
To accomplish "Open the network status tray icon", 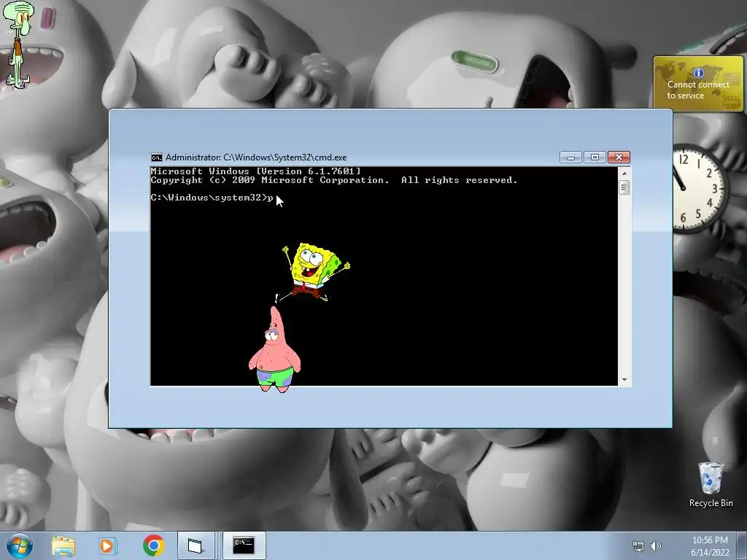I will 638,546.
